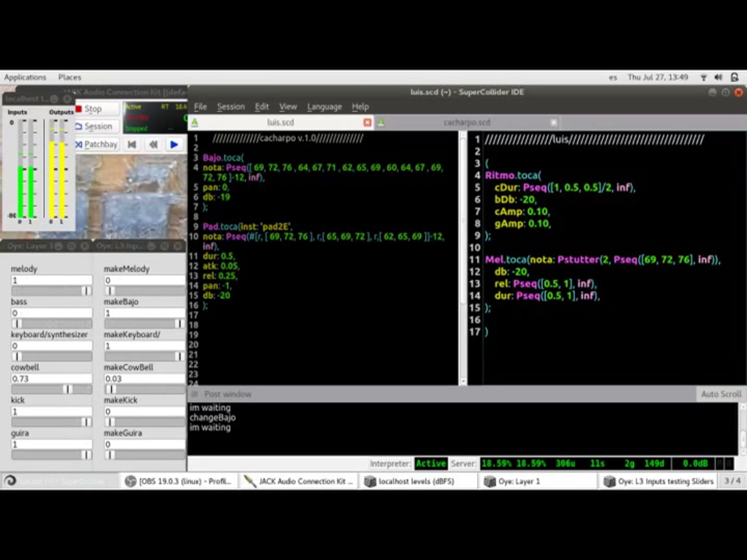Click the makeGuira slider
This screenshot has height=560, width=747.
[x=145, y=455]
